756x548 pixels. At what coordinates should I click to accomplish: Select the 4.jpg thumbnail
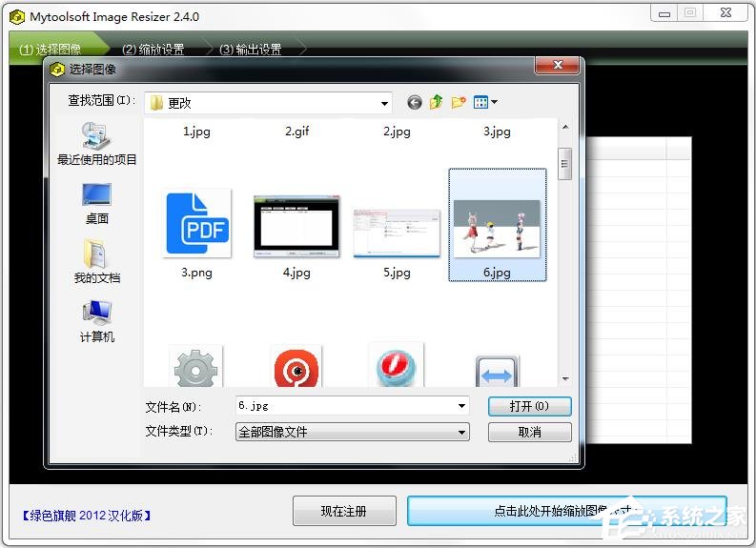[x=296, y=227]
